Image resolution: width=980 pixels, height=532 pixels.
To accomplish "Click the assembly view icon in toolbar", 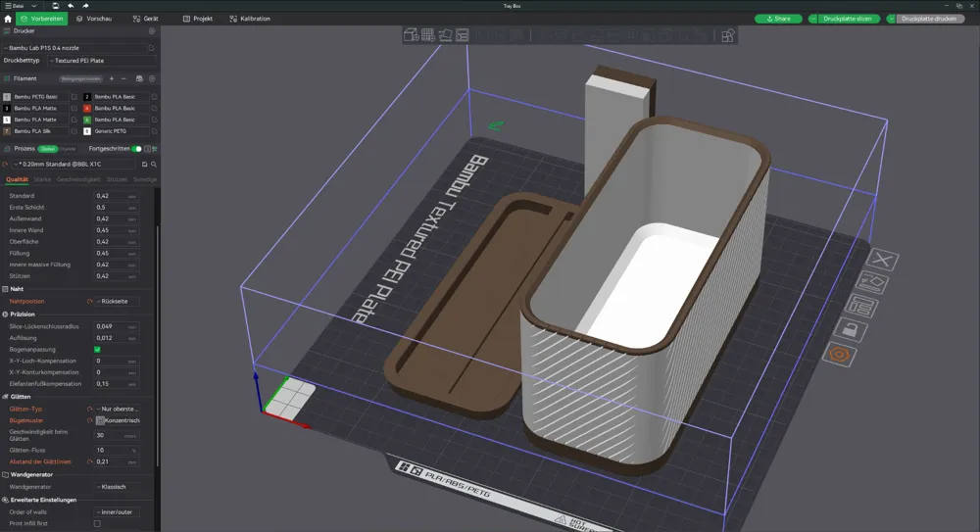I will pyautogui.click(x=727, y=36).
